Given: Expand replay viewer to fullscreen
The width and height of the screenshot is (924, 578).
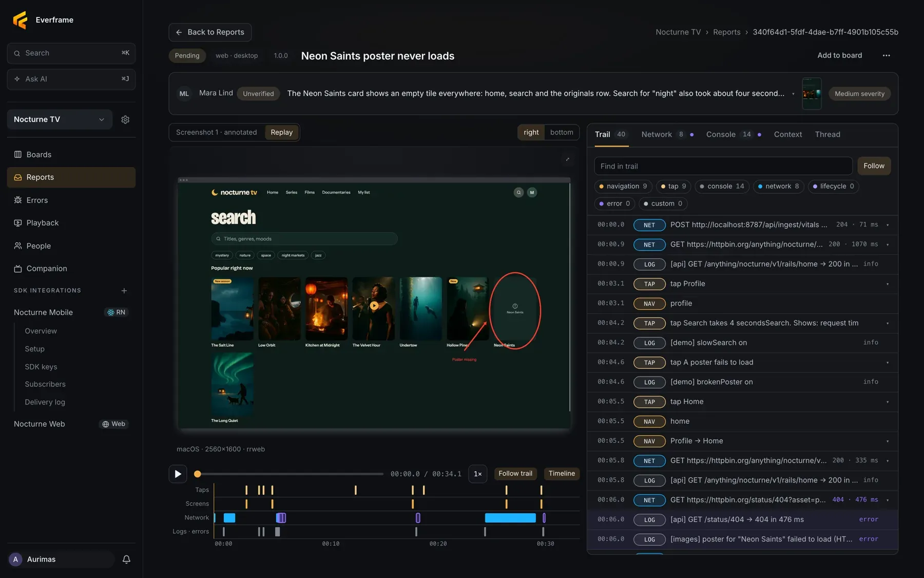Looking at the screenshot, I should click(x=567, y=159).
